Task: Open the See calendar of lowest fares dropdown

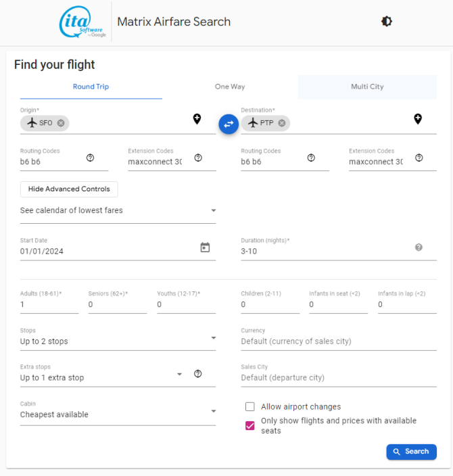Action: (x=118, y=210)
